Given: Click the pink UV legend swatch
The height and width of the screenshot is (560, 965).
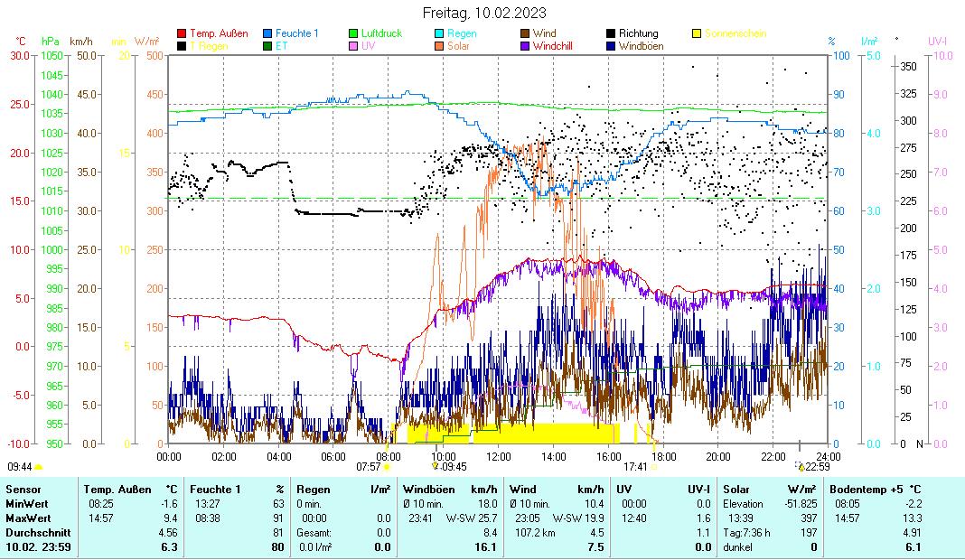Looking at the screenshot, I should (353, 46).
